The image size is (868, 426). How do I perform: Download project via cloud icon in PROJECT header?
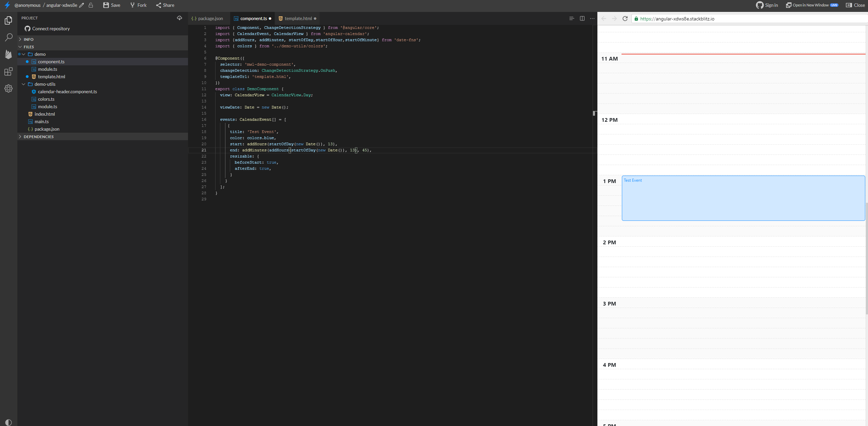(180, 18)
